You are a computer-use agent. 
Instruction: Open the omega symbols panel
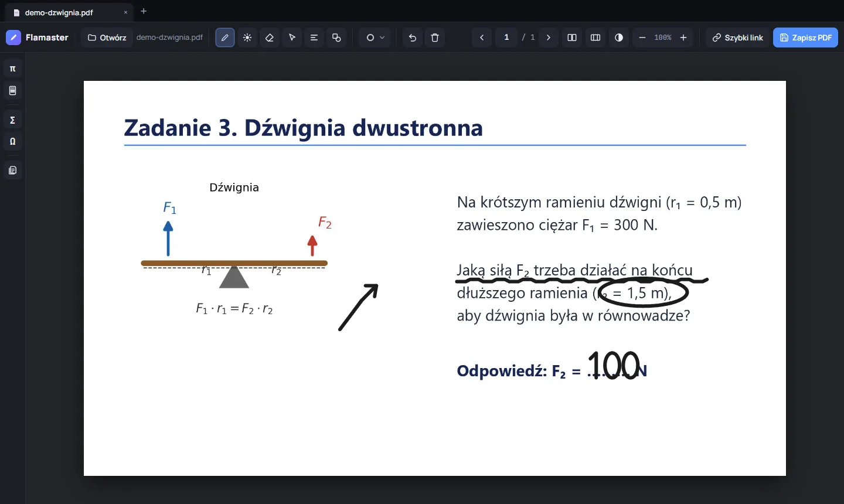[13, 141]
